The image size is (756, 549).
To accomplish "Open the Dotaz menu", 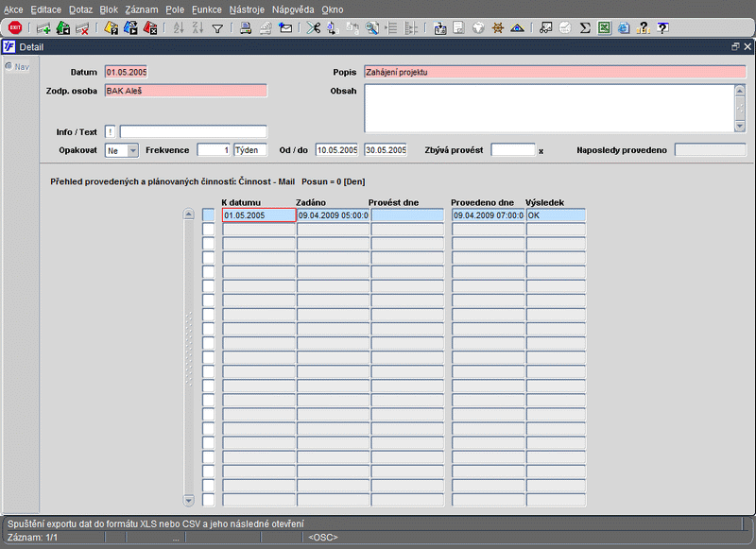I will 80,9.
